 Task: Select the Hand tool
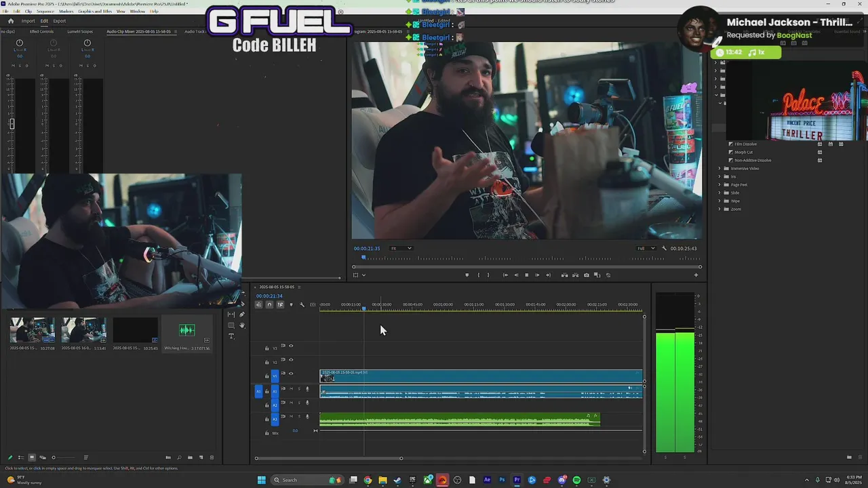(242, 325)
